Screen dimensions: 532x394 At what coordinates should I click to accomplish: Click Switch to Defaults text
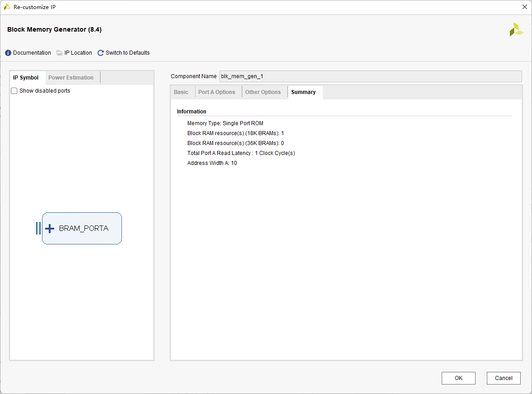pos(127,53)
